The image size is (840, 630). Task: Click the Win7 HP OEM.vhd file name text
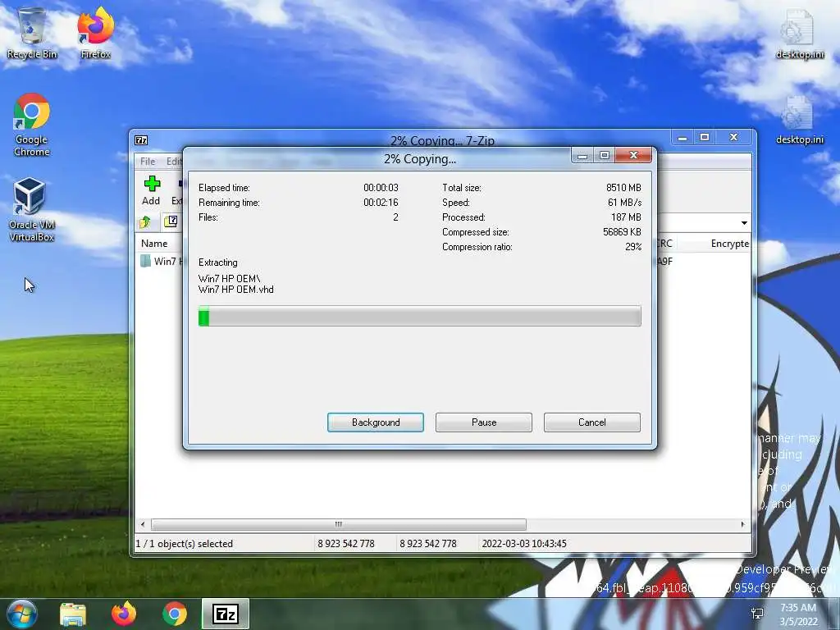(x=235, y=290)
